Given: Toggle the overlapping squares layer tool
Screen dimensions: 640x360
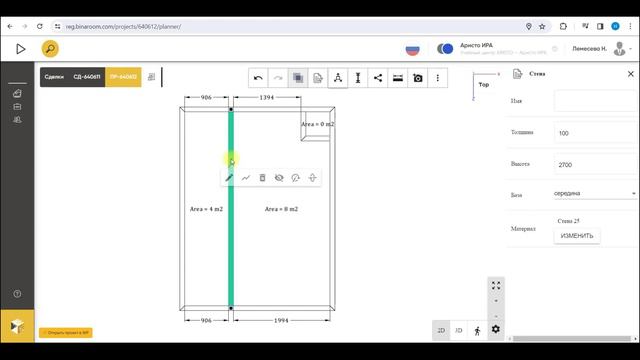Looking at the screenshot, I should click(x=298, y=78).
